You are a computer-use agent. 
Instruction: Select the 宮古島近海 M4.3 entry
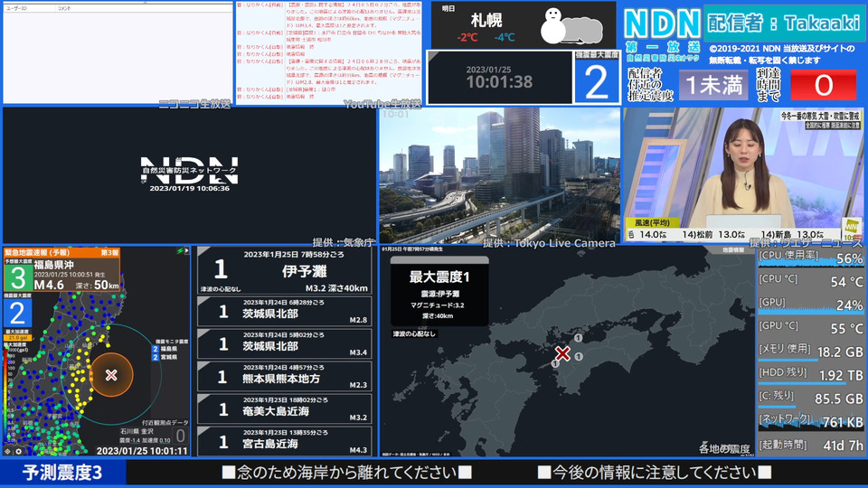tap(285, 442)
